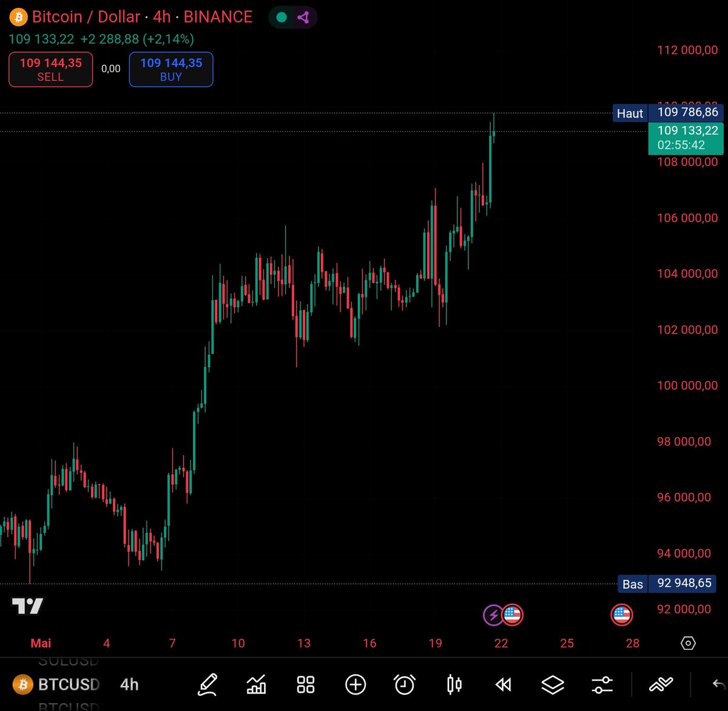
Task: Click the BUY 109 144,35 button
Action: click(171, 69)
